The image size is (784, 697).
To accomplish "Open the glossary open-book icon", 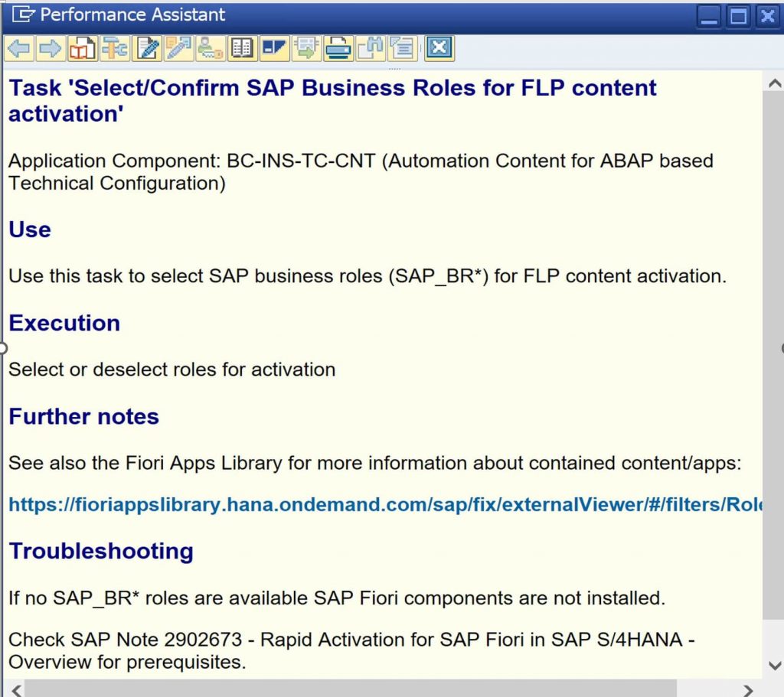I will point(242,48).
